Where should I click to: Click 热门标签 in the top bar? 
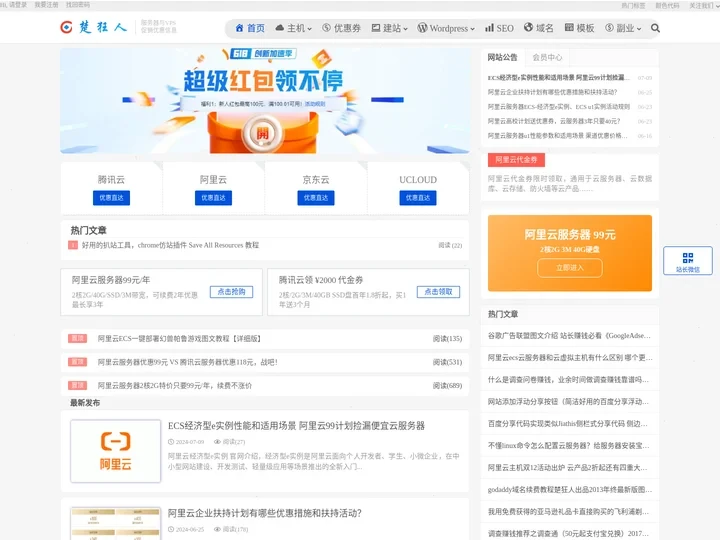click(633, 6)
